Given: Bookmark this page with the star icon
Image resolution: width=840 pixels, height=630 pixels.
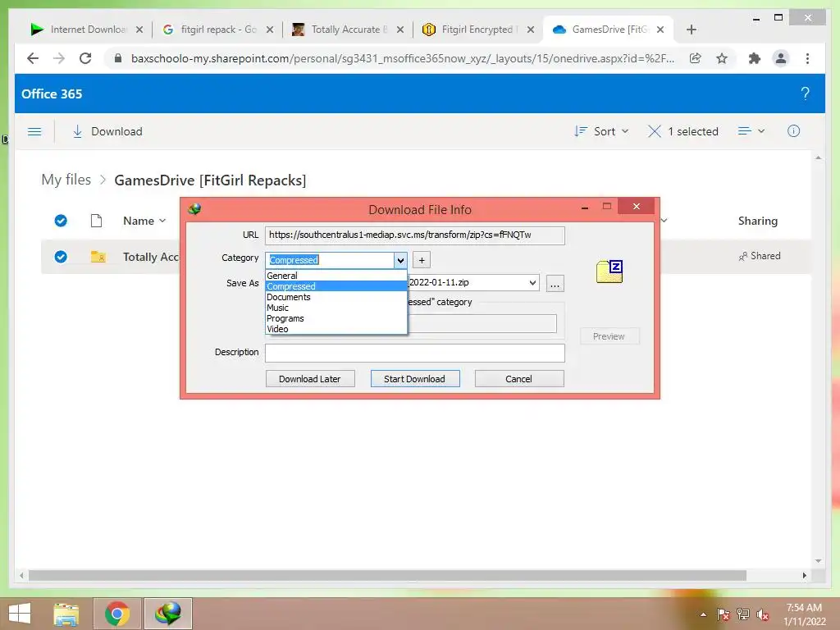Looking at the screenshot, I should 722,58.
